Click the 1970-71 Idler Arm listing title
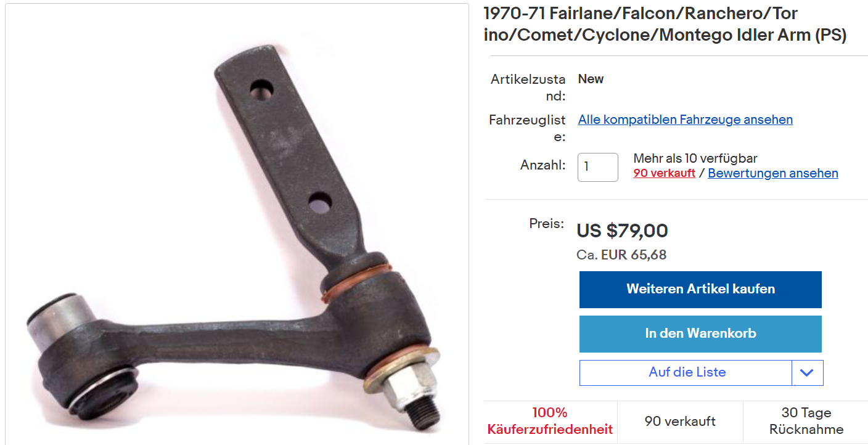868x445 pixels. [665, 24]
